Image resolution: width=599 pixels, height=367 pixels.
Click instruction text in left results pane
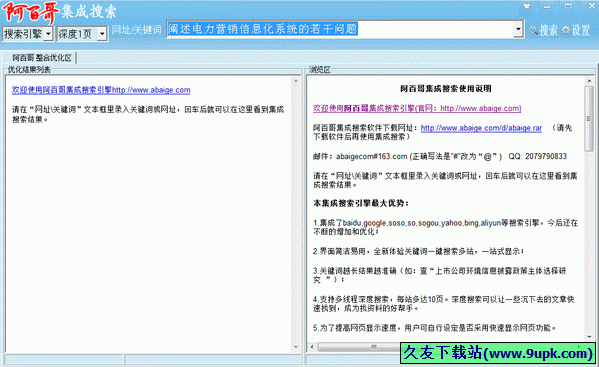click(x=148, y=114)
